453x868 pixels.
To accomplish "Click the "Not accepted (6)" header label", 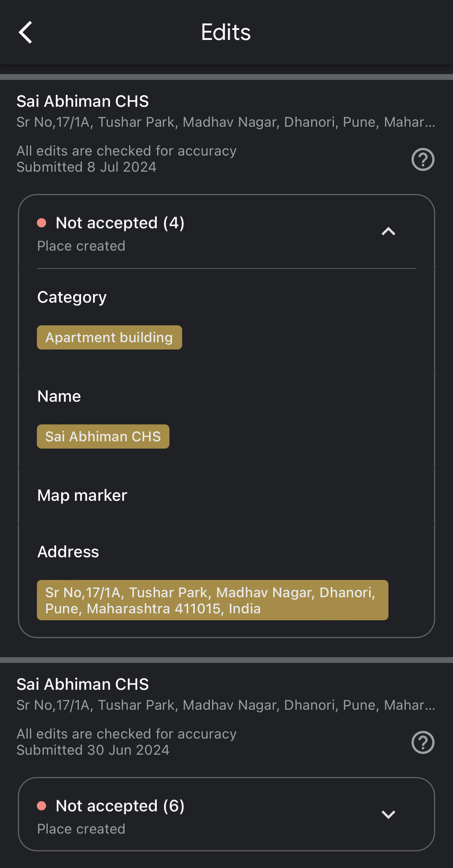I will [120, 806].
